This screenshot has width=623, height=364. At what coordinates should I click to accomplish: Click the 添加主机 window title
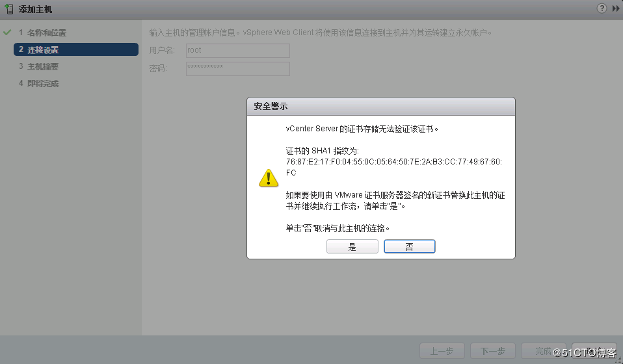click(35, 9)
